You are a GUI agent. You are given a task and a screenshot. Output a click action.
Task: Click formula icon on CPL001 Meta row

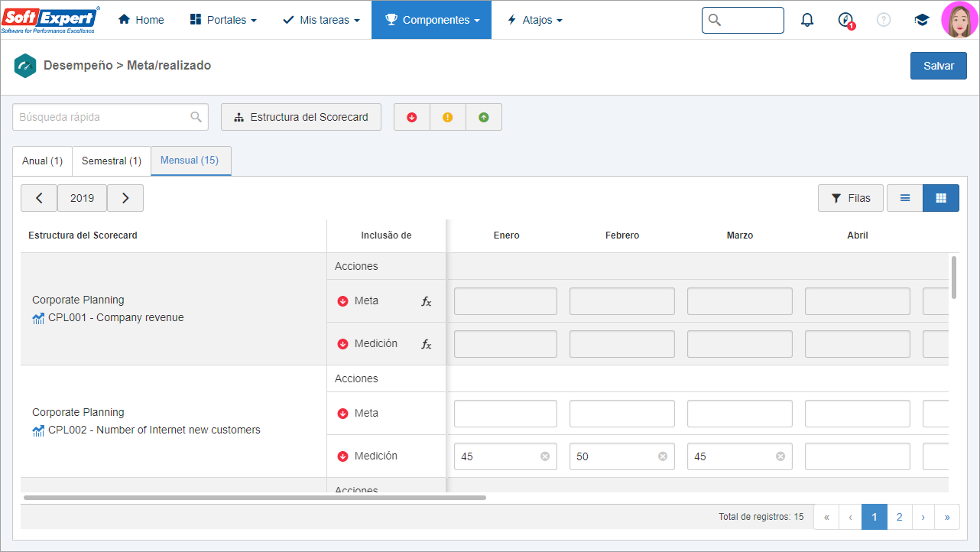click(427, 301)
